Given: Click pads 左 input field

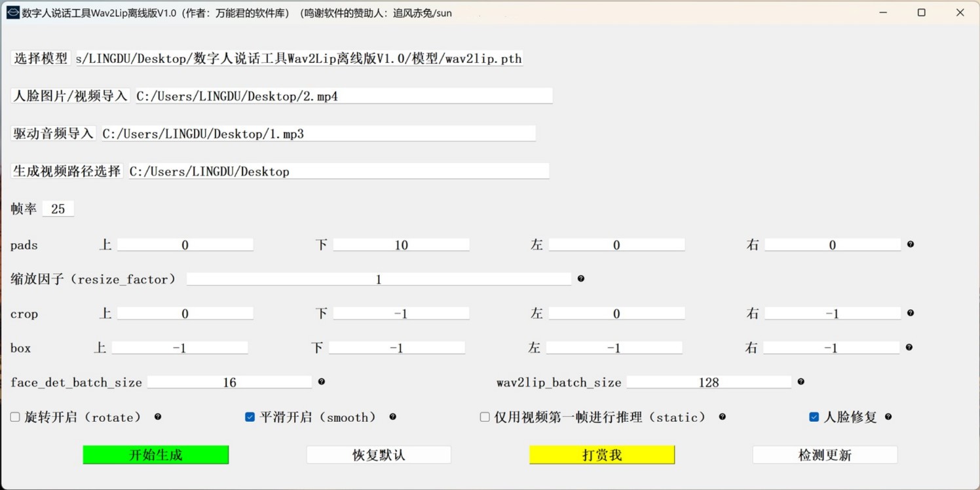Looking at the screenshot, I should click(x=617, y=245).
